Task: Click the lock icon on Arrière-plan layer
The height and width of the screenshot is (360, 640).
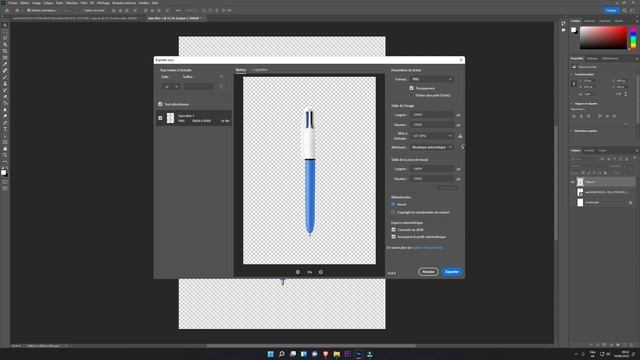Action: pos(630,202)
